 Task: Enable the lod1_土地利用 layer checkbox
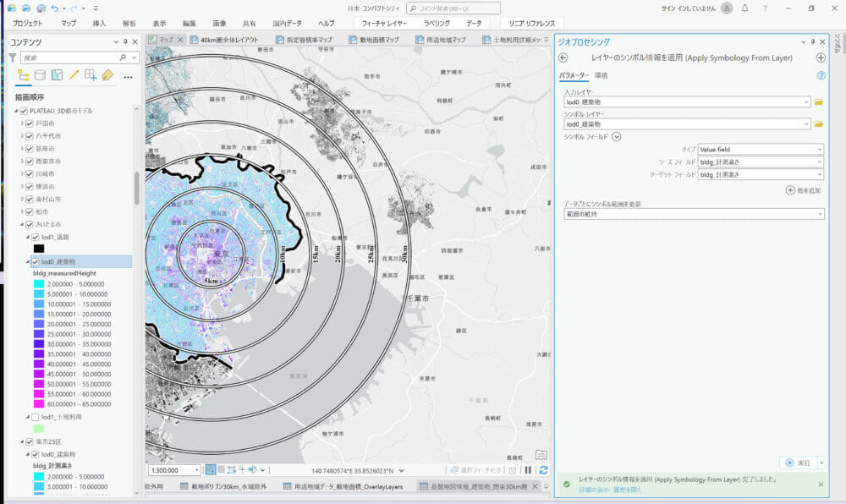tap(36, 417)
